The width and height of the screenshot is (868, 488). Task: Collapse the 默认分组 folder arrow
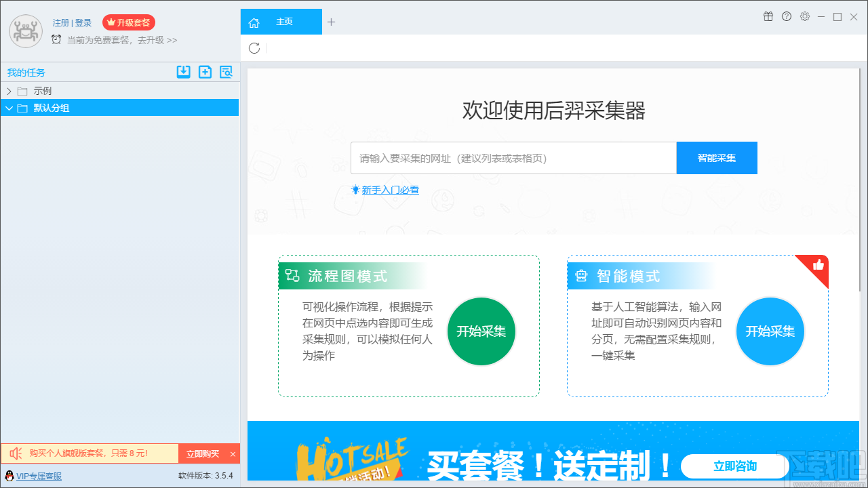[x=9, y=108]
